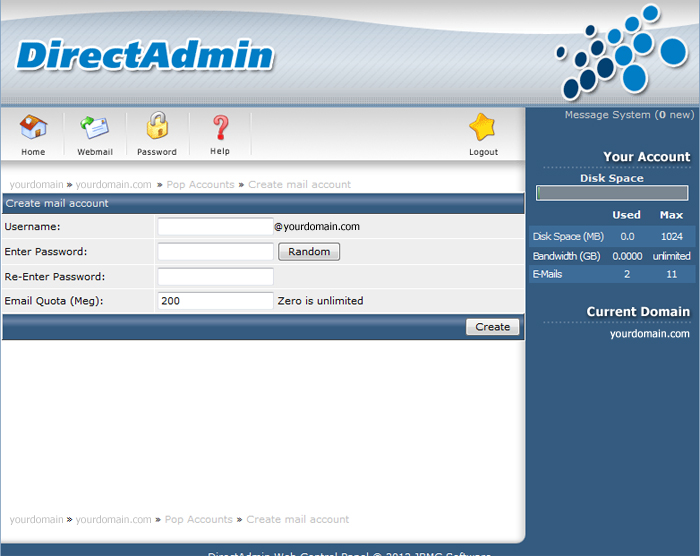Click Bandwidth max value unlimited
Screen dimensions: 700x556
click(671, 256)
